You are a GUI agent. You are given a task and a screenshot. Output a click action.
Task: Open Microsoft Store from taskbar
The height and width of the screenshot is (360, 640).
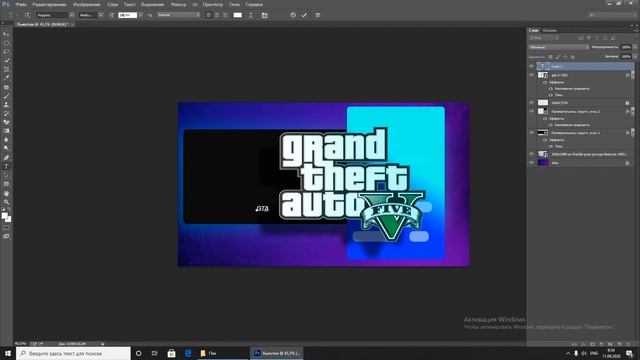[171, 353]
